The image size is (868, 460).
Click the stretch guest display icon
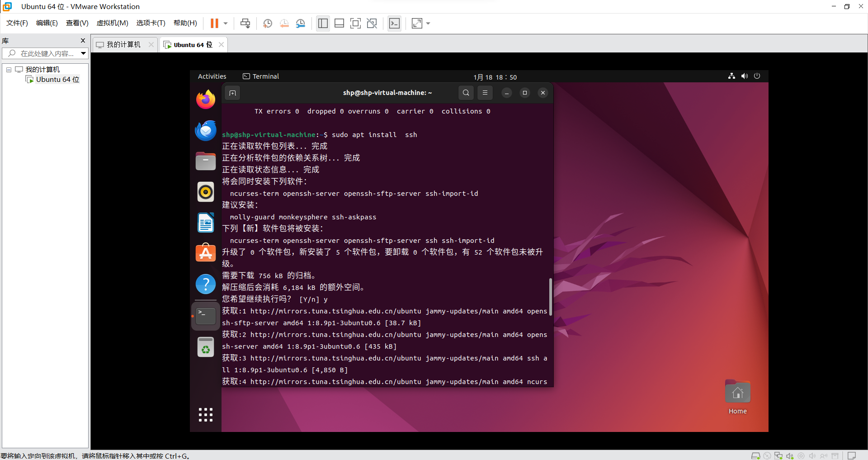pos(417,23)
